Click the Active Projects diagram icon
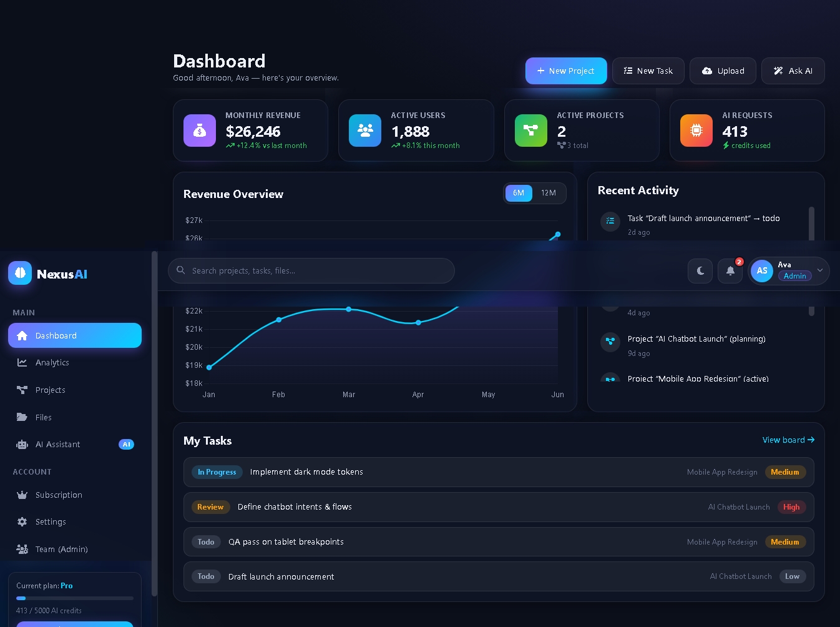Screen dimensions: 840x627 pos(531,131)
